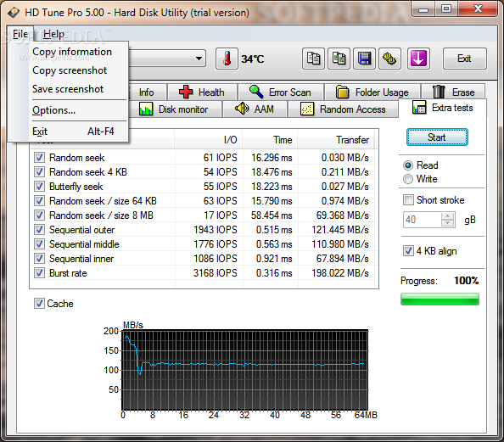The image size is (504, 442).
Task: Click the Disk monitor chart icon
Action: [x=146, y=109]
